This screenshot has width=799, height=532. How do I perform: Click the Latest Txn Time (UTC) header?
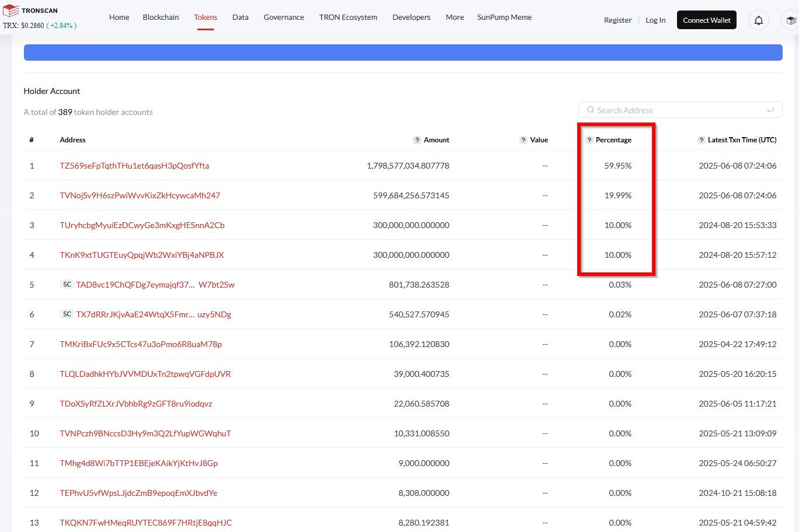(x=742, y=140)
